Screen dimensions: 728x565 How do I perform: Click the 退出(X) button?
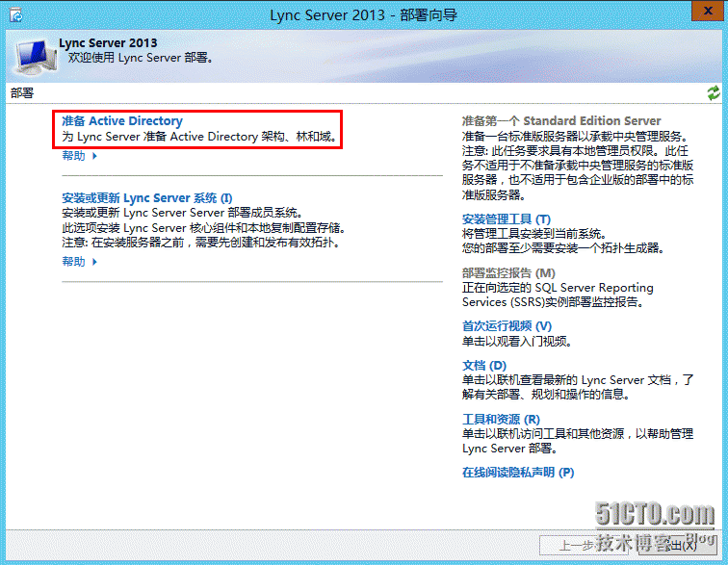(x=677, y=545)
